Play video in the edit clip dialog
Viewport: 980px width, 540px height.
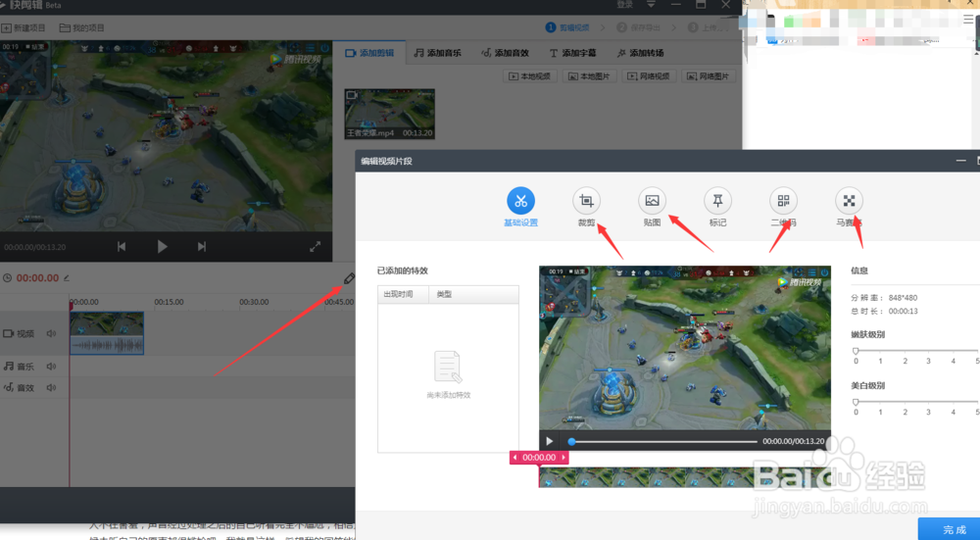click(x=550, y=441)
